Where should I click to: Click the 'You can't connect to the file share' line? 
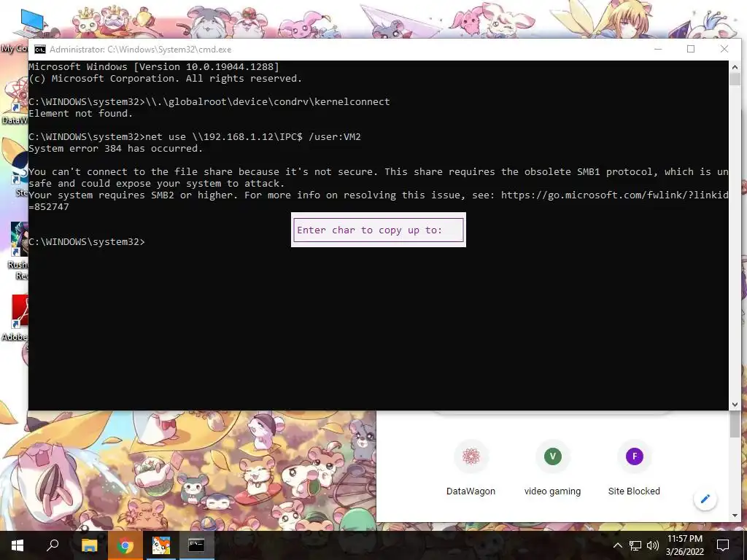coord(379,172)
